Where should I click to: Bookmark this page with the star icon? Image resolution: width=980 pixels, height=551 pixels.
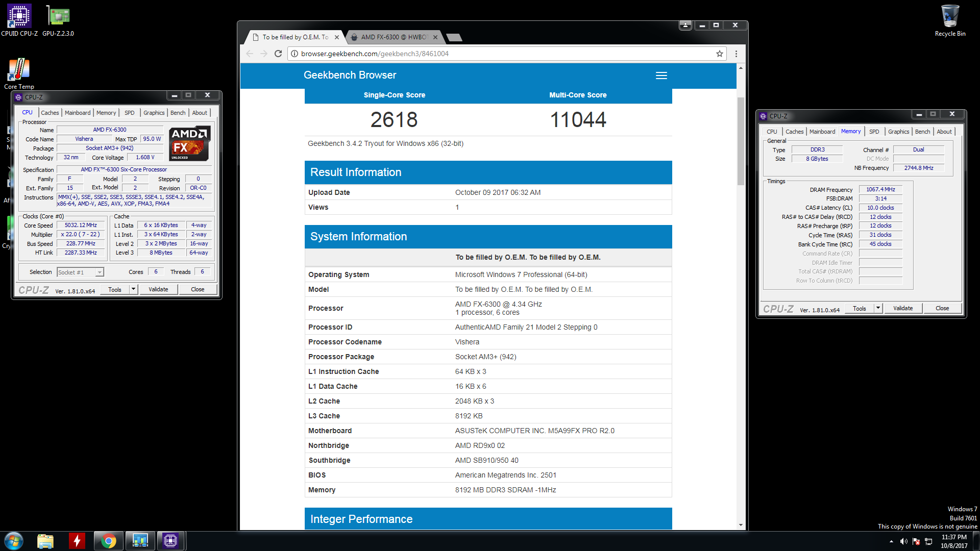[720, 54]
